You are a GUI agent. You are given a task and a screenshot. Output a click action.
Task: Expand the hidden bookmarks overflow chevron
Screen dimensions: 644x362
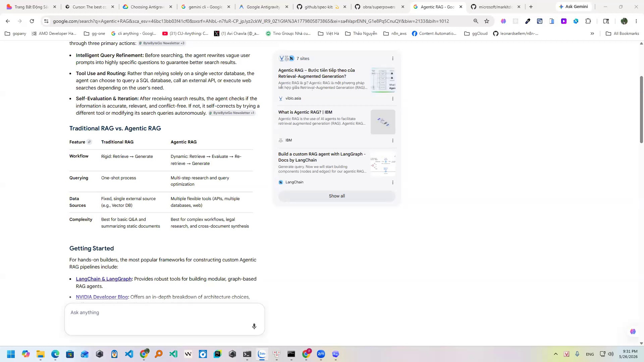coord(592,34)
